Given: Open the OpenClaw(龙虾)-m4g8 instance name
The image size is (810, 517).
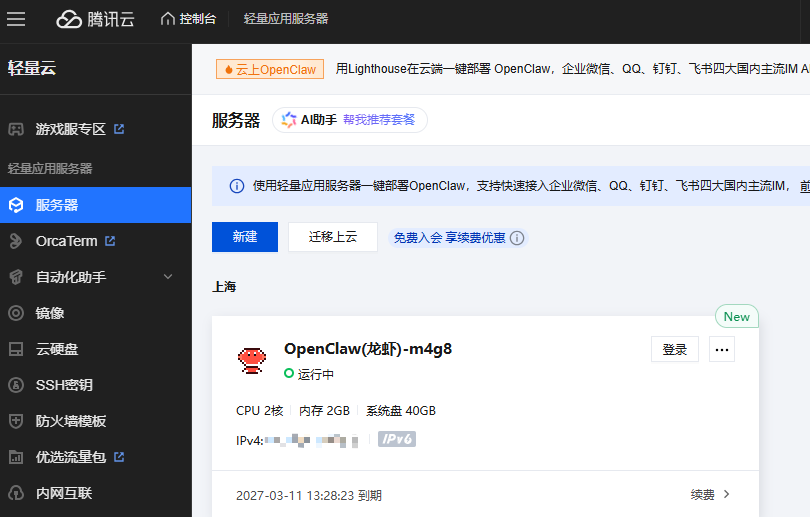Looking at the screenshot, I should click(x=368, y=349).
